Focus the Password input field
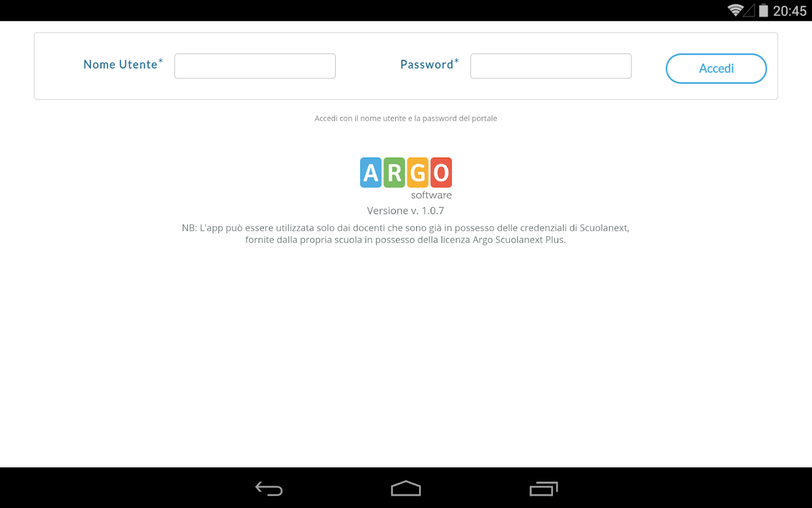Viewport: 812px width, 508px height. tap(551, 66)
